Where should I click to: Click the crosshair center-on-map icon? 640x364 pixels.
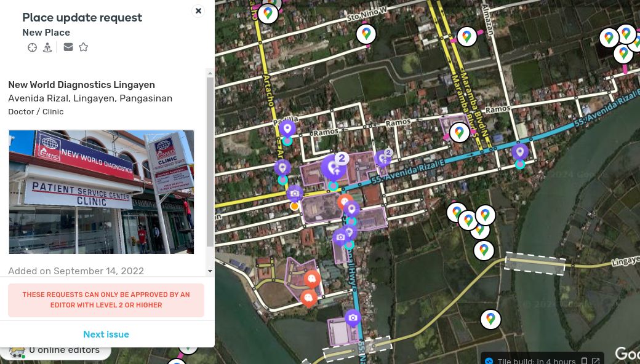[x=32, y=47]
